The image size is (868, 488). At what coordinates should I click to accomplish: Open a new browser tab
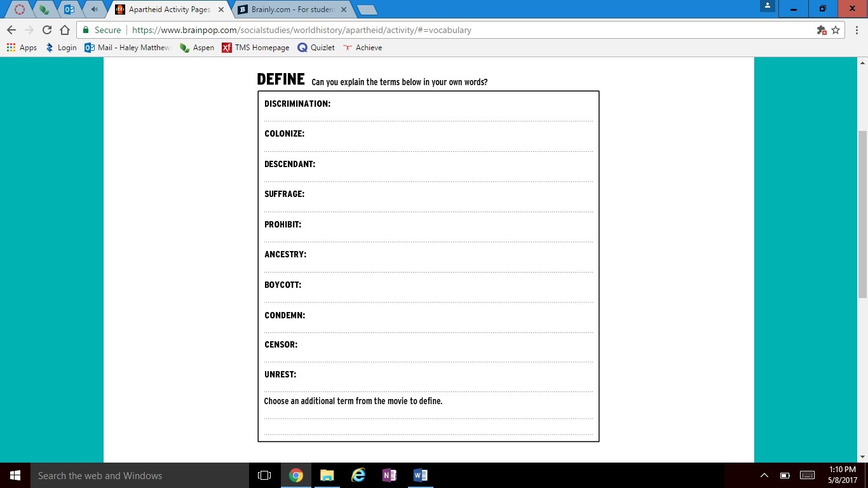point(367,10)
